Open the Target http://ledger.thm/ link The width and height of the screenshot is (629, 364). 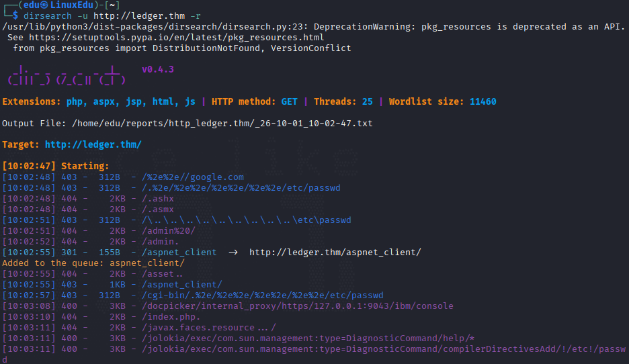(93, 144)
